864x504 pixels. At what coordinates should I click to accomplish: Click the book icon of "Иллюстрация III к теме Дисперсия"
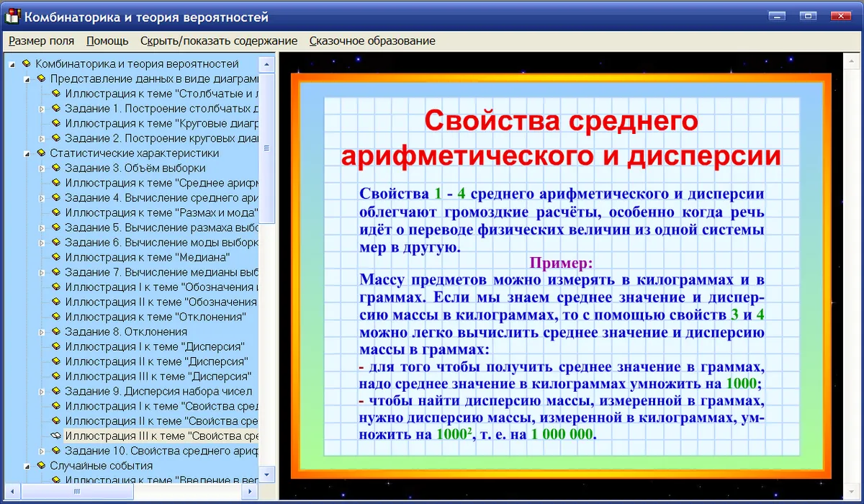click(x=56, y=376)
